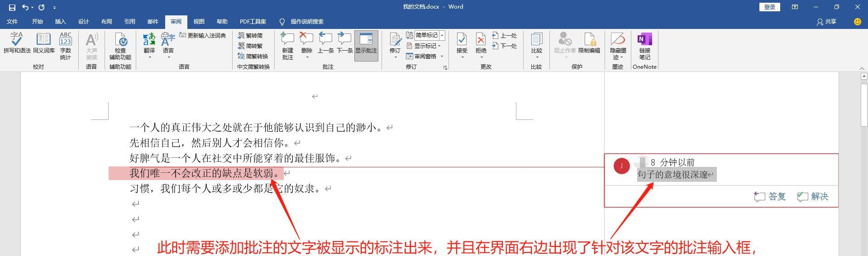Go to previous change 上一处
This screenshot has width=868, height=256.
[505, 35]
